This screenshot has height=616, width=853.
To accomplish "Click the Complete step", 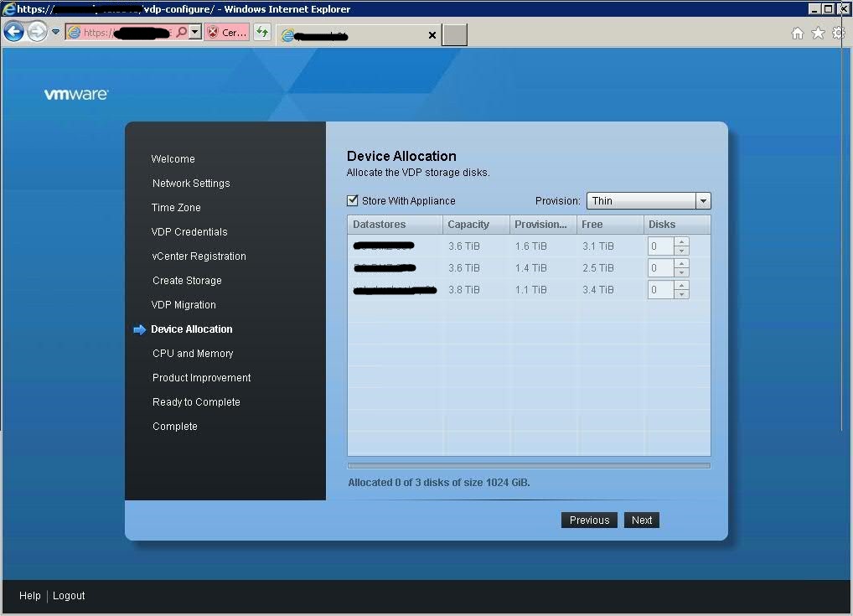I will (x=175, y=427).
